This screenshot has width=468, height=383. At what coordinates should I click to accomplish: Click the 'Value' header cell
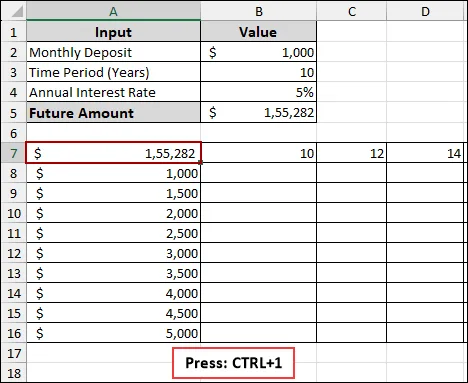259,32
